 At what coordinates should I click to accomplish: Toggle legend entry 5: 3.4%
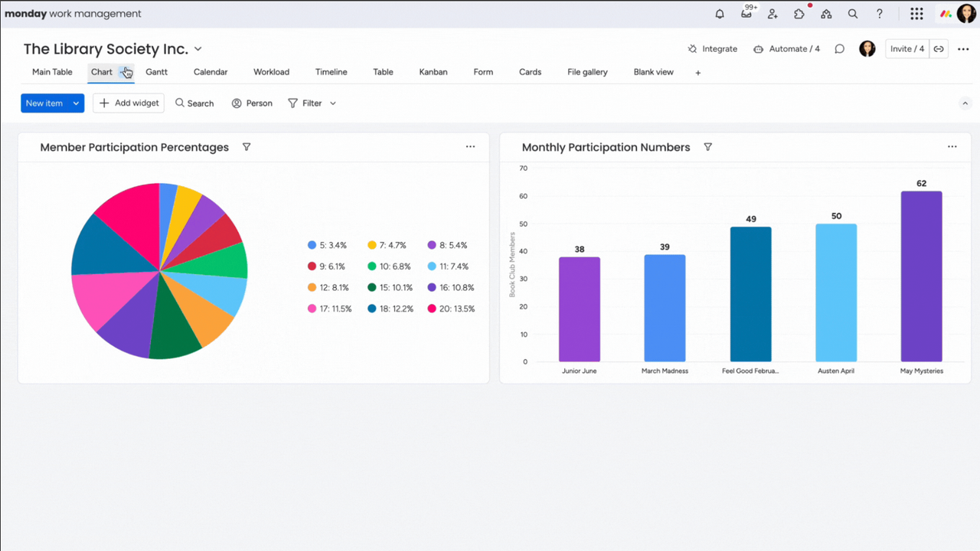pyautogui.click(x=327, y=245)
